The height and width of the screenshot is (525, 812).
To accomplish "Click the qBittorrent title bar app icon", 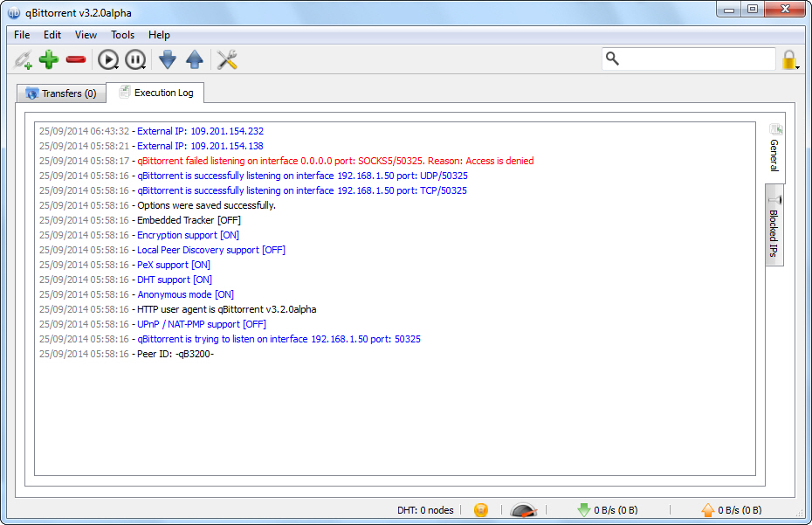I will [14, 13].
